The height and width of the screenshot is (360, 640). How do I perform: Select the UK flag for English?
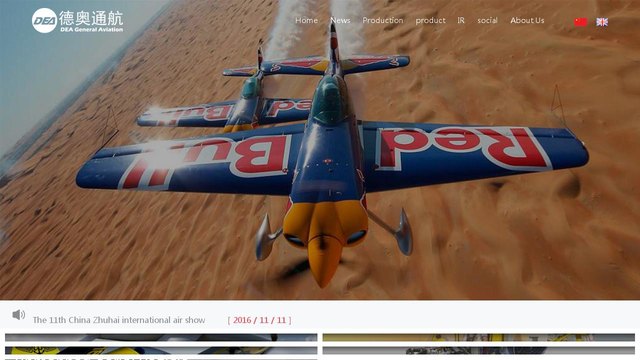point(602,22)
